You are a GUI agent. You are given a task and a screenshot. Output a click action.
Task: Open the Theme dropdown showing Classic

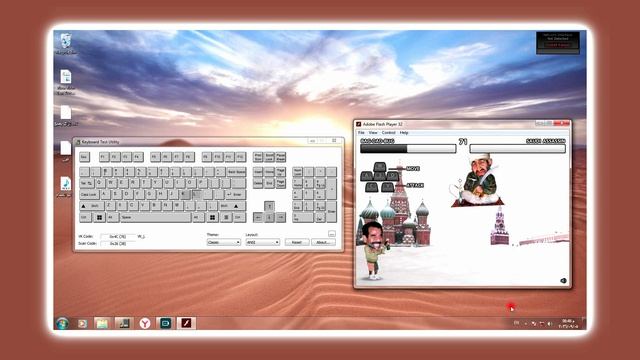[224, 242]
